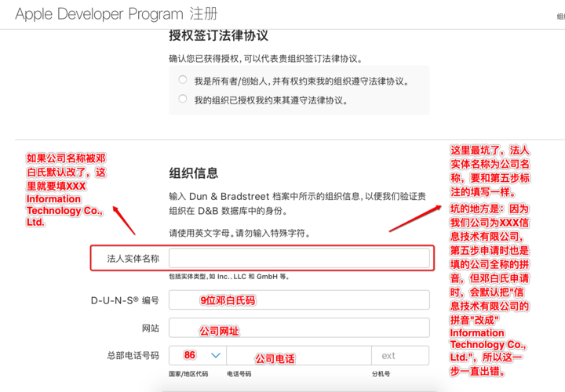
Task: Click the 网站 input field
Action: click(x=299, y=328)
